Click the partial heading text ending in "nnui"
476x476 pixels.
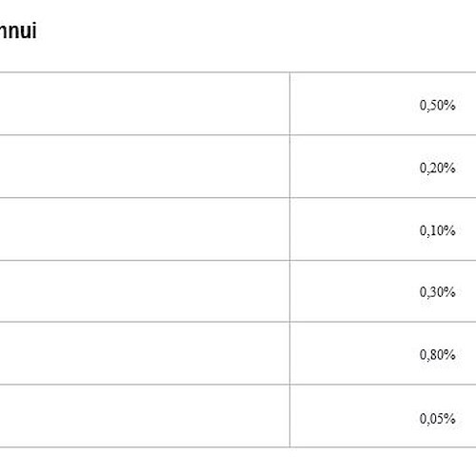click(x=18, y=30)
